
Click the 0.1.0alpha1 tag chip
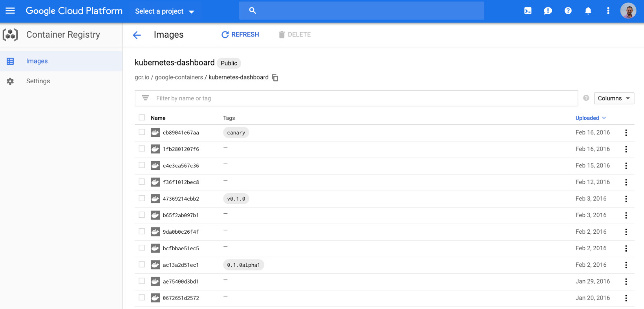click(x=243, y=265)
